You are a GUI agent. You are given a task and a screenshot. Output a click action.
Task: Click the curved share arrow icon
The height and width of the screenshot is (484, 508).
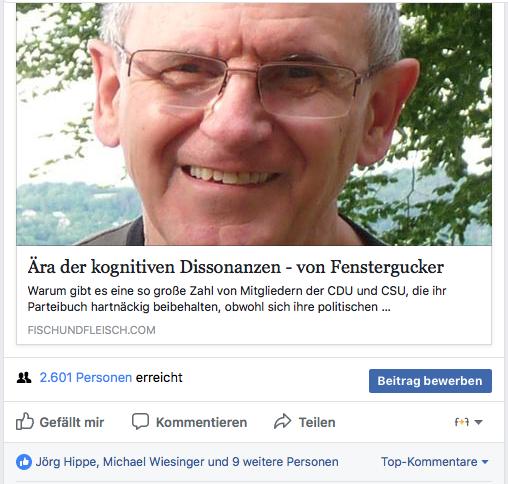coord(282,421)
